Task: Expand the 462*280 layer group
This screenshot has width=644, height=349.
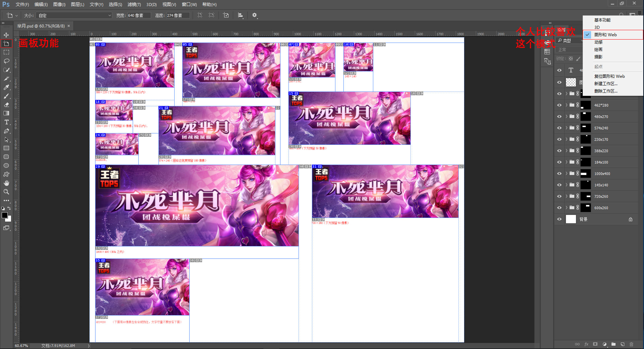Action: (x=567, y=105)
